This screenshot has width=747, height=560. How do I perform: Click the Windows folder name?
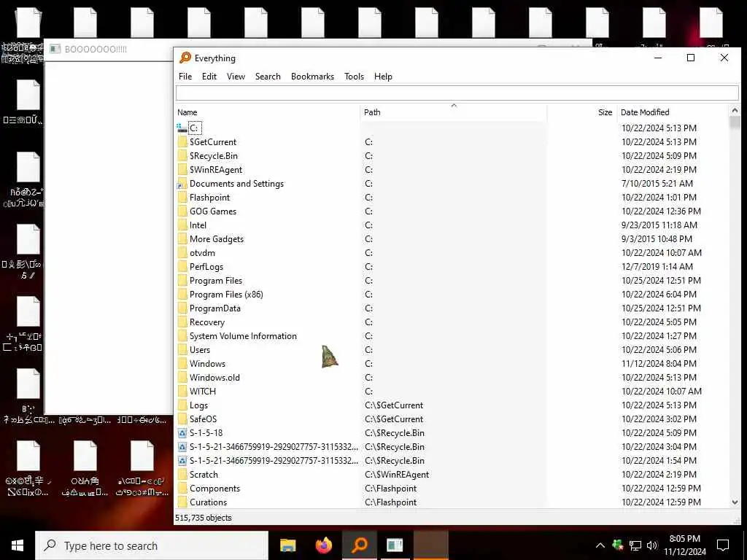[207, 364]
